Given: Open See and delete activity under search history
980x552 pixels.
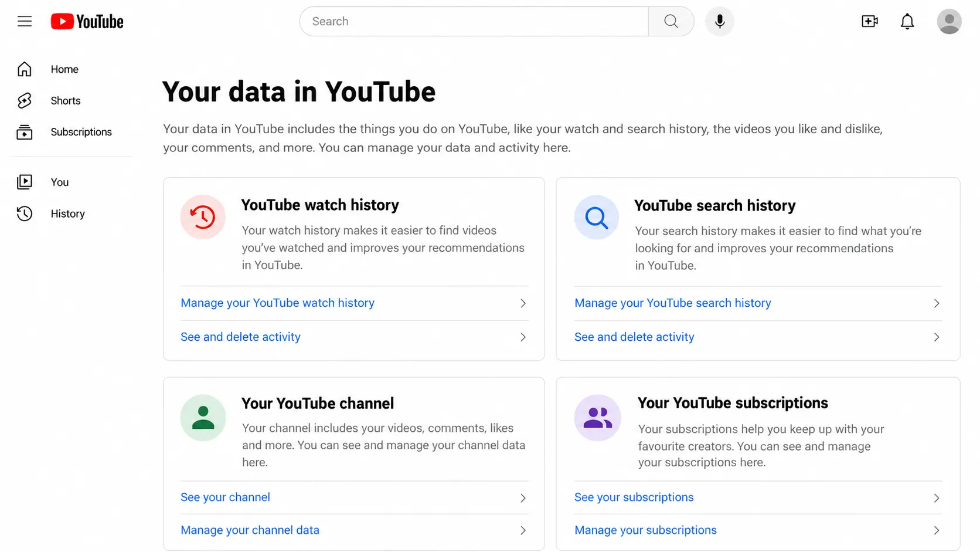Looking at the screenshot, I should (x=634, y=337).
